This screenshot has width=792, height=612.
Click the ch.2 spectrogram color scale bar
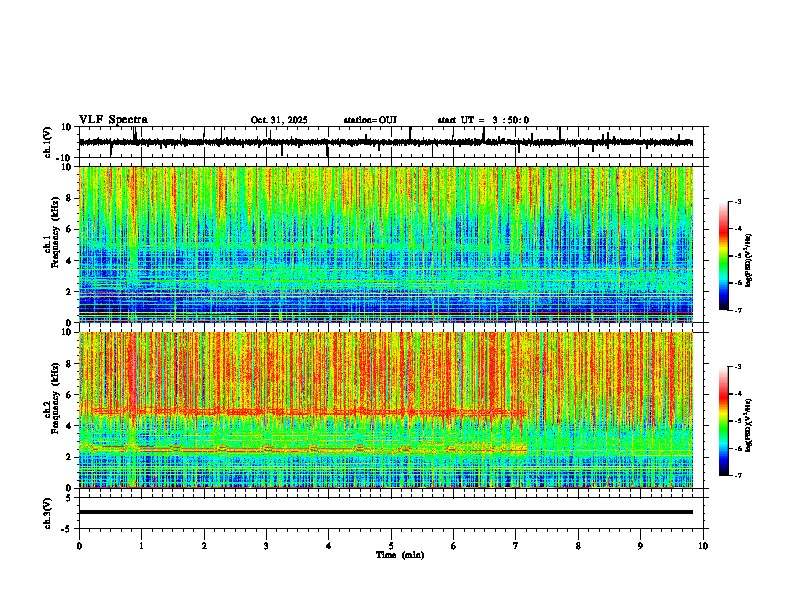pyautogui.click(x=724, y=421)
